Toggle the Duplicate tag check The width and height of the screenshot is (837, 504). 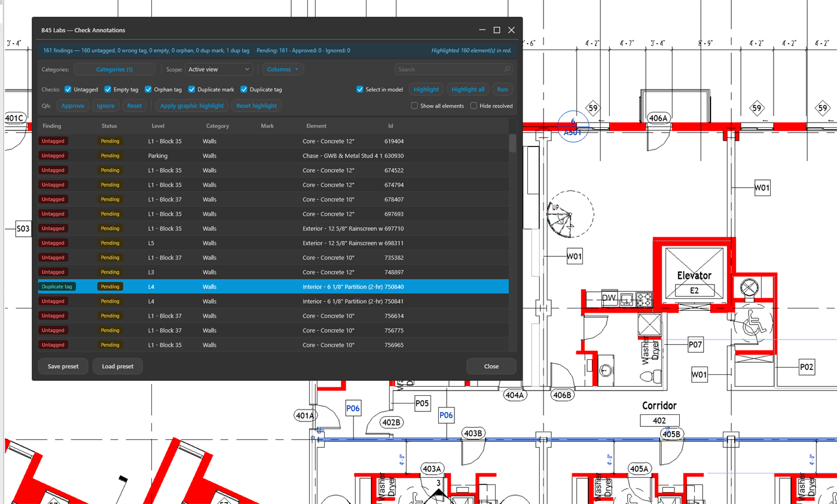244,89
